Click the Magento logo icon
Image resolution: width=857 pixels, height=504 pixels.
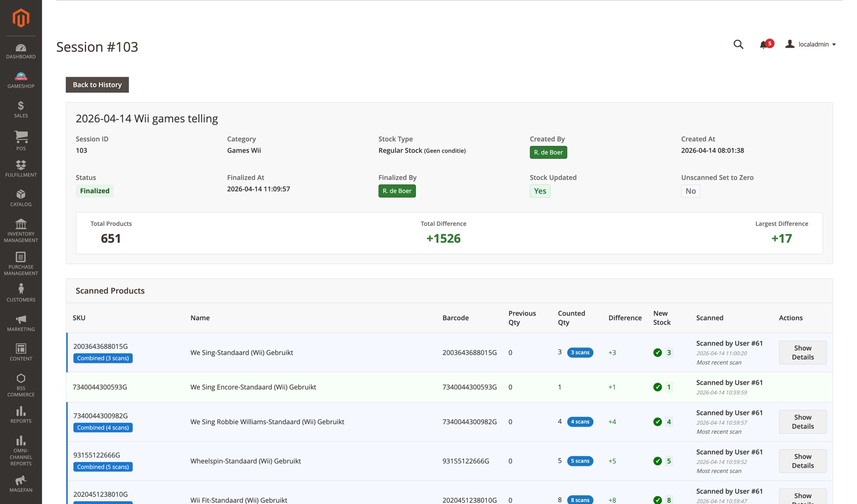pos(21,18)
